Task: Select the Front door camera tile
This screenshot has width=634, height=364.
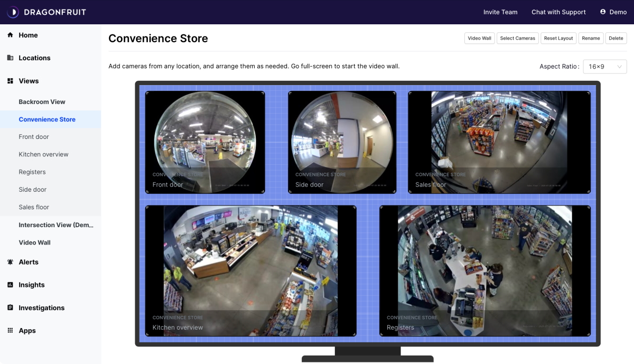Action: [205, 142]
